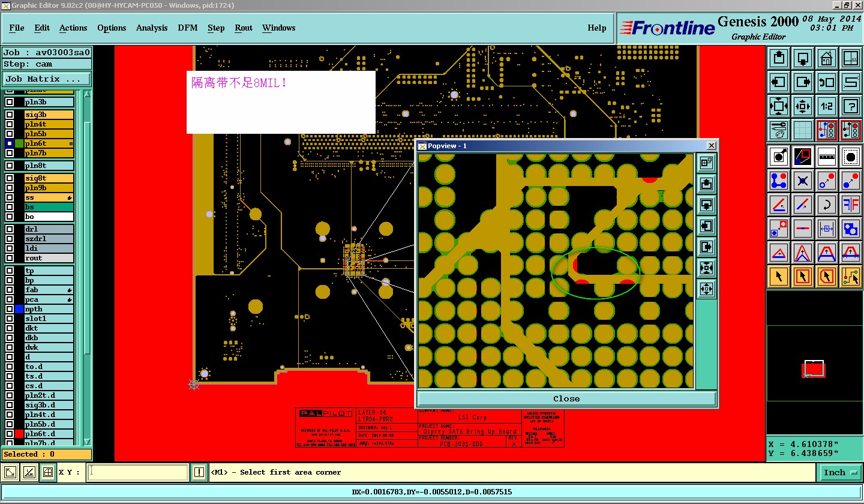Click the blue mpth layer color swatch
This screenshot has height=504, width=864.
tap(20, 309)
